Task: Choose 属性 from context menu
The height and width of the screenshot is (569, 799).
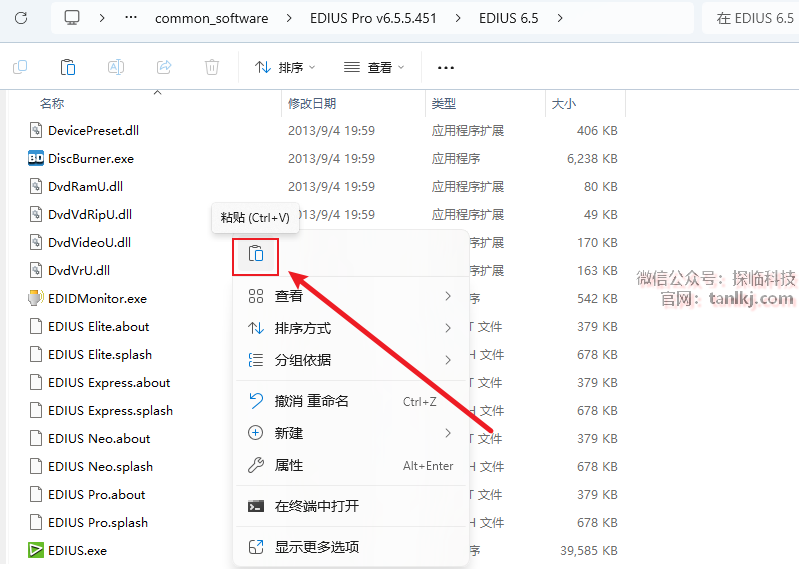Action: [351, 465]
